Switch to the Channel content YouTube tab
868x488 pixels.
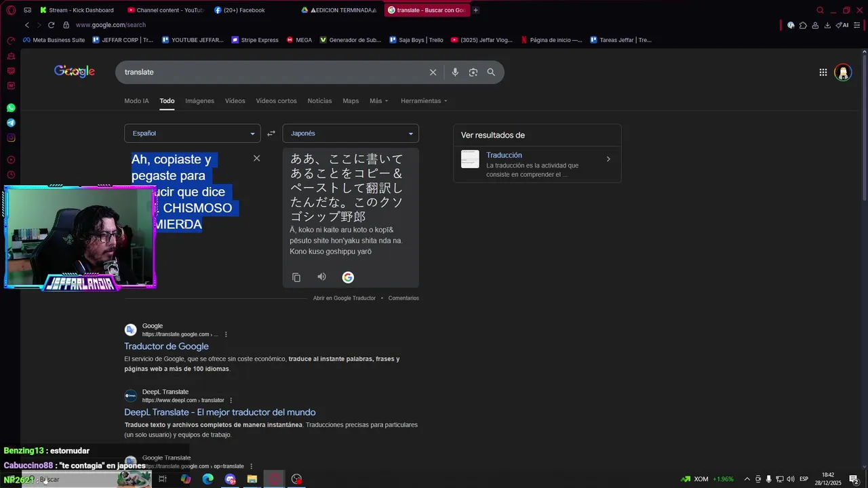tap(166, 10)
